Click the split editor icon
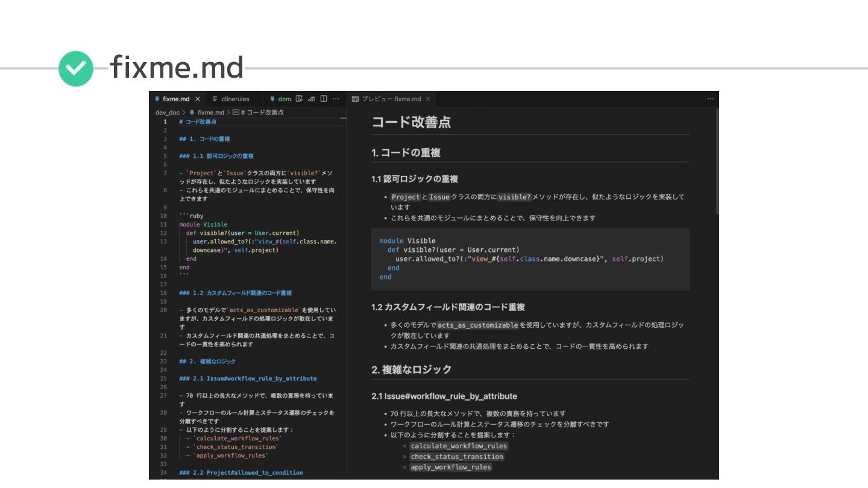 324,99
